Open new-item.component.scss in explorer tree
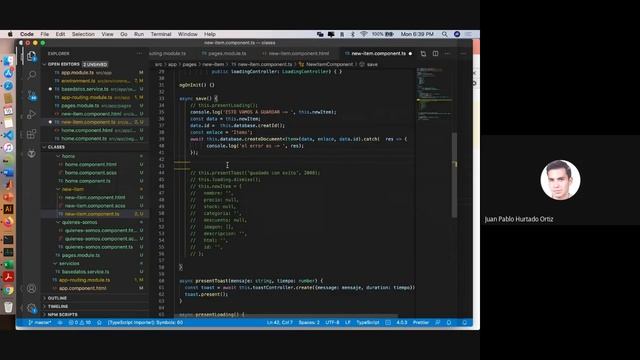The image size is (640, 360). pos(95,206)
